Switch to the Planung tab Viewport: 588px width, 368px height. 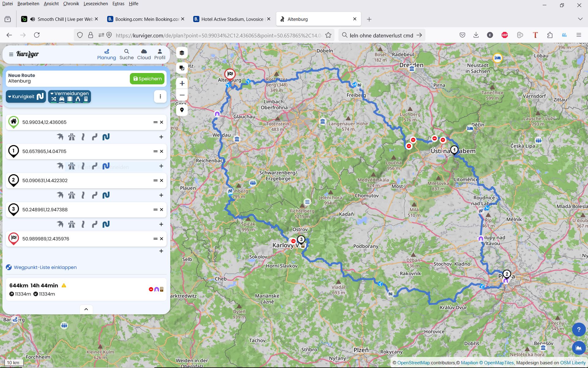coord(107,54)
